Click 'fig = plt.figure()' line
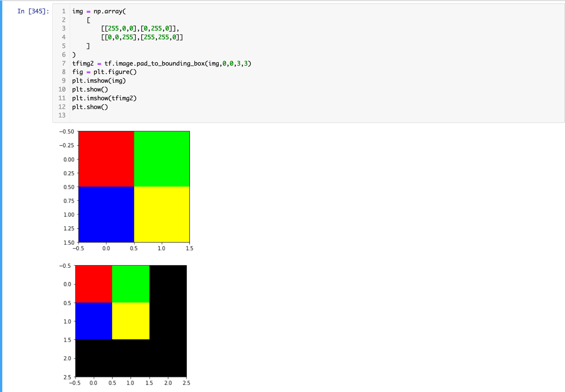Image resolution: width=565 pixels, height=392 pixels. (x=104, y=72)
